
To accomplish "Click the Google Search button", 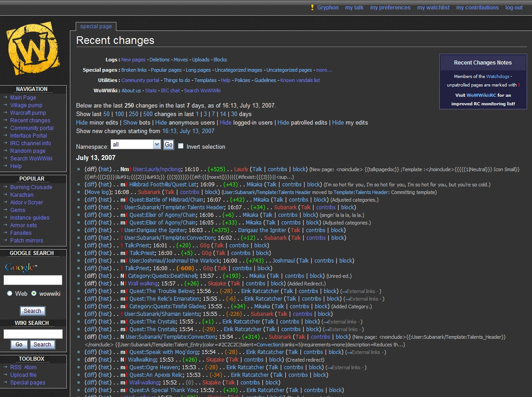I will (x=33, y=311).
